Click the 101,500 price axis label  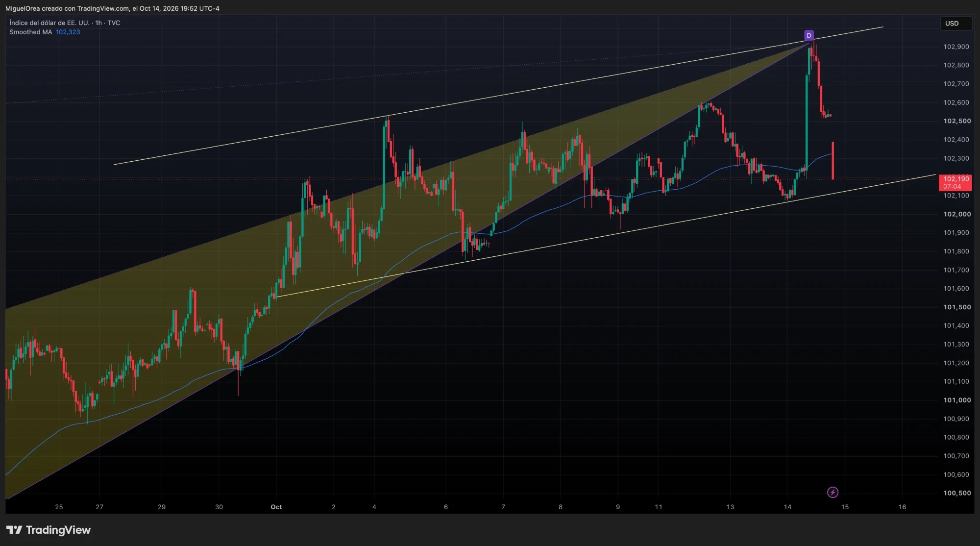(x=957, y=307)
